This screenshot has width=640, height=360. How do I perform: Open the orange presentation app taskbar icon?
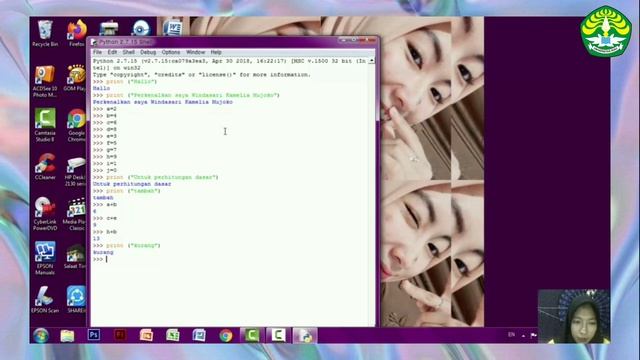pyautogui.click(x=146, y=335)
